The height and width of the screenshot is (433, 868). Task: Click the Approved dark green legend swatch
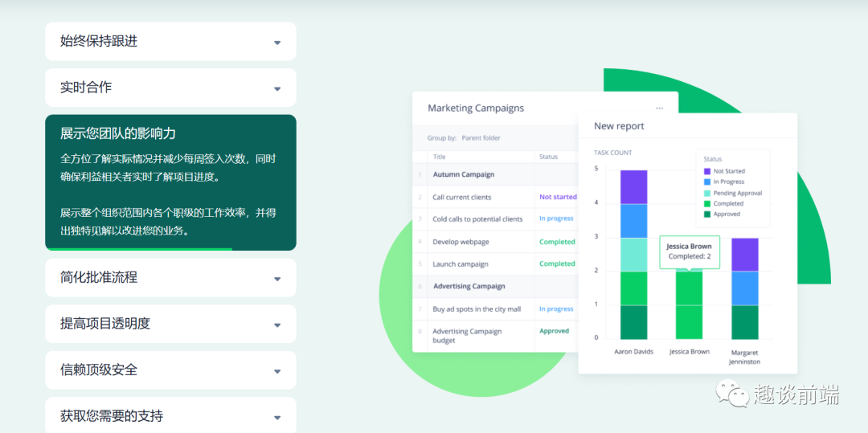[707, 214]
